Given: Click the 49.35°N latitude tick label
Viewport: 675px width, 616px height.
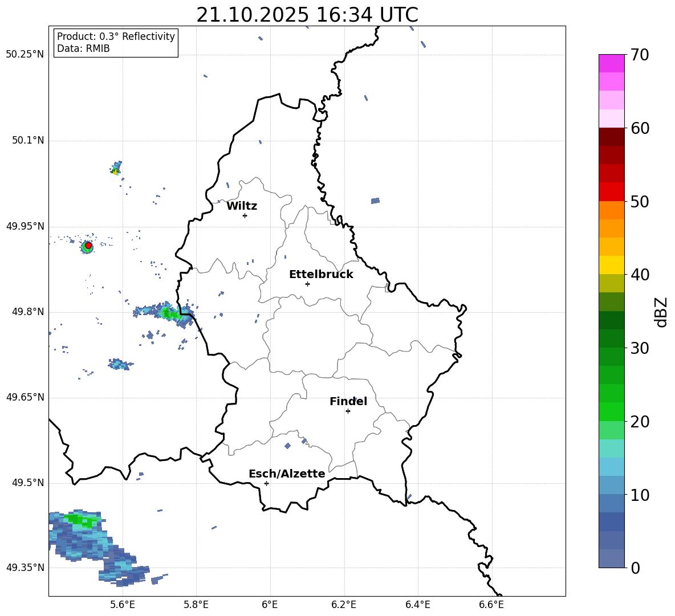Looking at the screenshot, I should 25,568.
